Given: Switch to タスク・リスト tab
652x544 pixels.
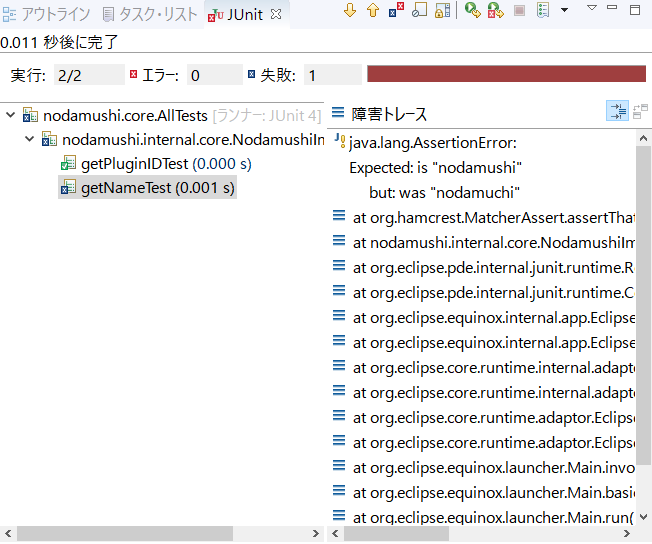Looking at the screenshot, I should click(x=150, y=15).
